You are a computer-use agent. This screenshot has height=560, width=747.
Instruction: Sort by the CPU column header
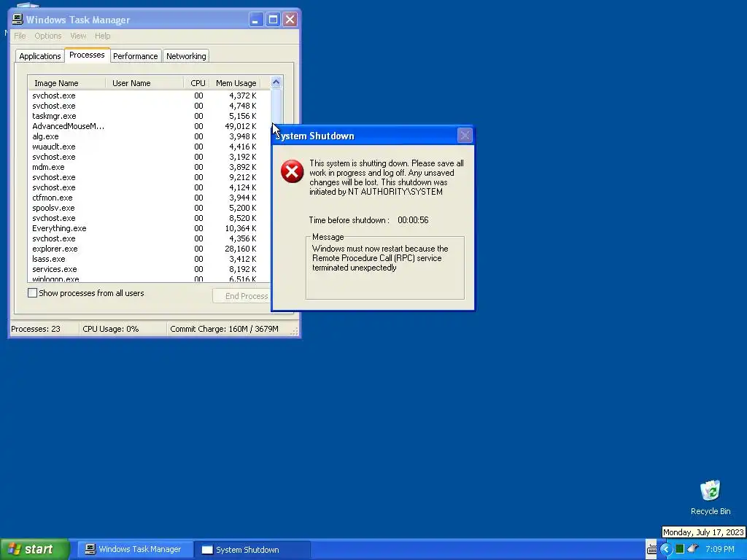(196, 83)
